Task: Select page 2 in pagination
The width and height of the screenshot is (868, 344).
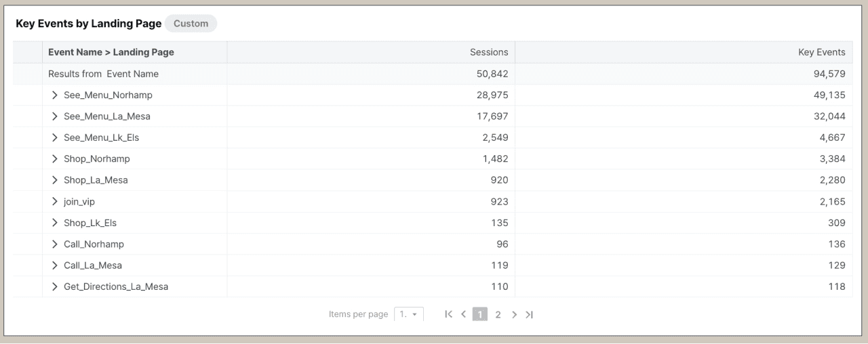Action: tap(498, 314)
